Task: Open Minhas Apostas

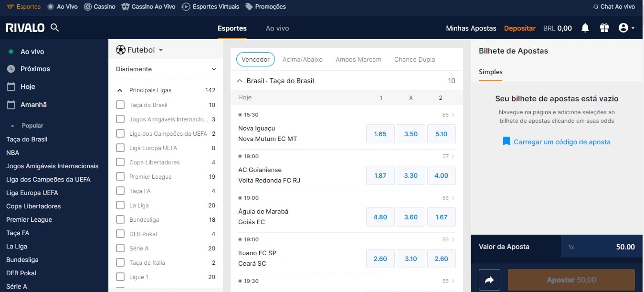Action: (471, 28)
